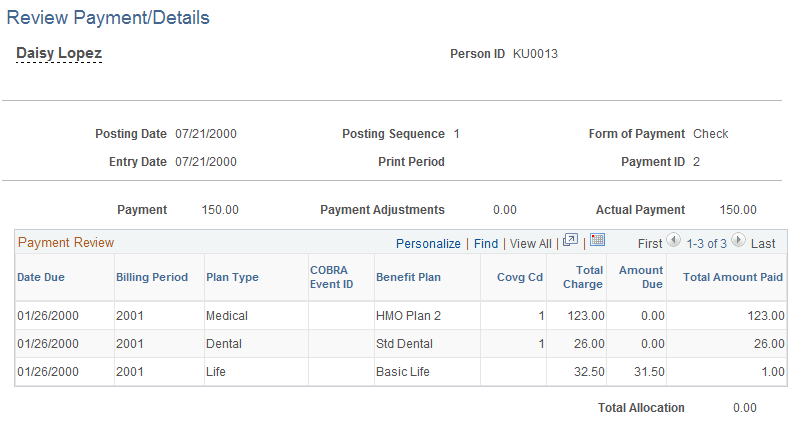Click row counter 1-3 of 3
Viewport: 796px width, 423px height.
pos(706,244)
